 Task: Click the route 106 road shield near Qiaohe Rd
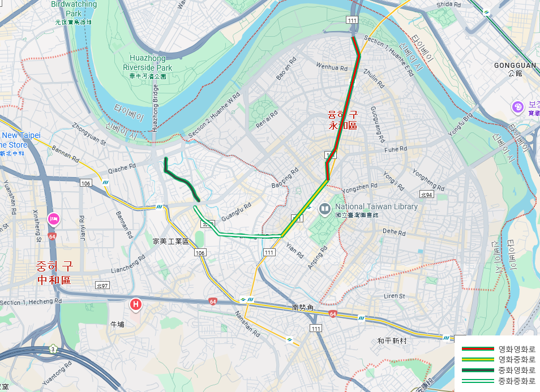point(85,183)
